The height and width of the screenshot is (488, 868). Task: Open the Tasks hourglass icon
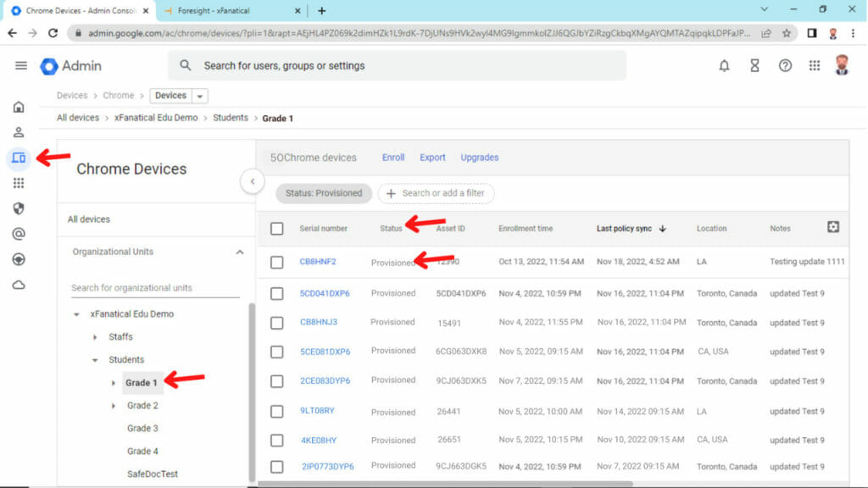(754, 64)
